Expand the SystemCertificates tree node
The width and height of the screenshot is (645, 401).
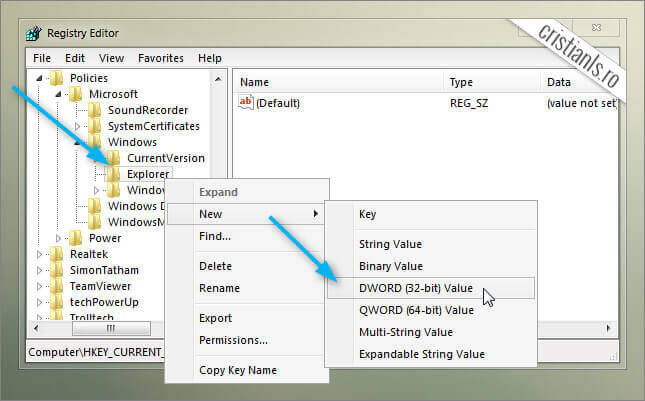(x=78, y=126)
